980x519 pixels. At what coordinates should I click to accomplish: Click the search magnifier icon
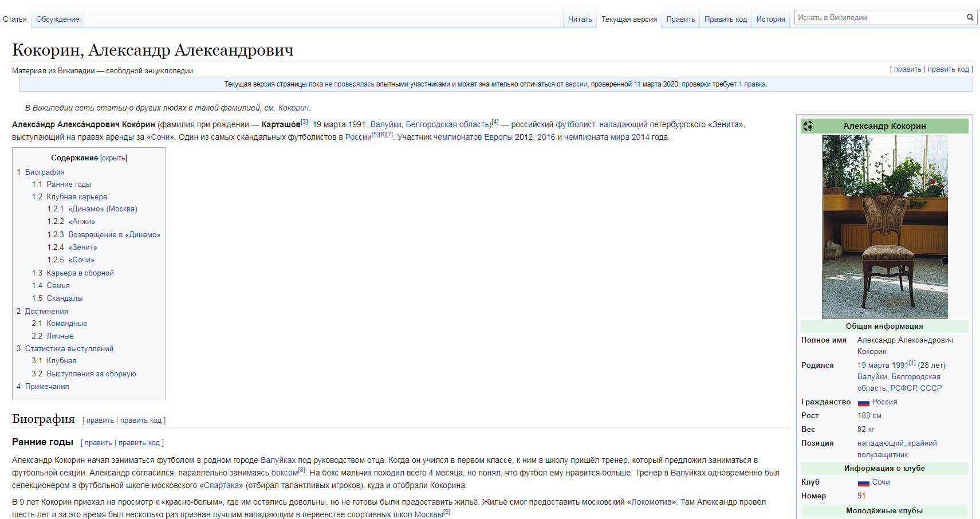pyautogui.click(x=970, y=17)
